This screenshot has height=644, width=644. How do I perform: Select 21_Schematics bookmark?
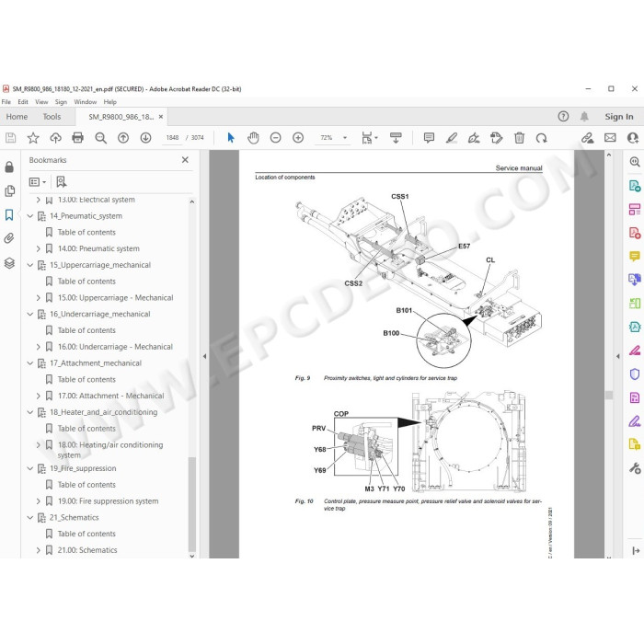coord(75,517)
